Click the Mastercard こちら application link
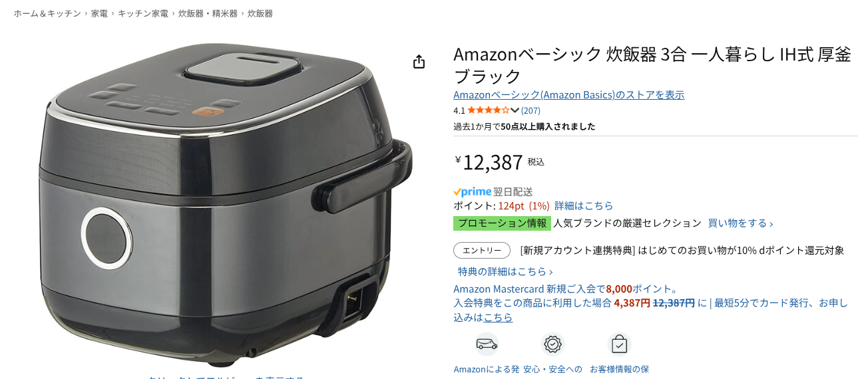This screenshot has height=379, width=868. tap(498, 317)
